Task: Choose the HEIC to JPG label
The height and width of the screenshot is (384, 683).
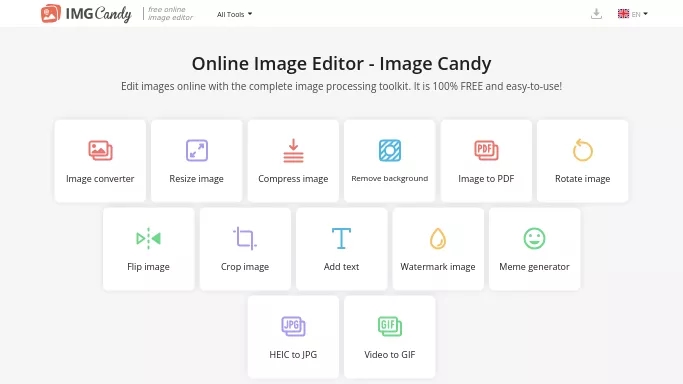Action: (293, 354)
